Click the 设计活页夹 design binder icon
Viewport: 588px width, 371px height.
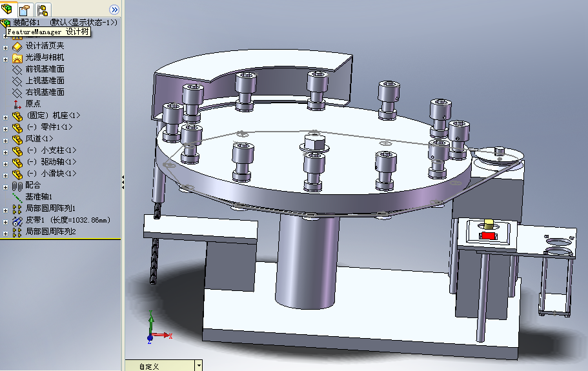17,46
